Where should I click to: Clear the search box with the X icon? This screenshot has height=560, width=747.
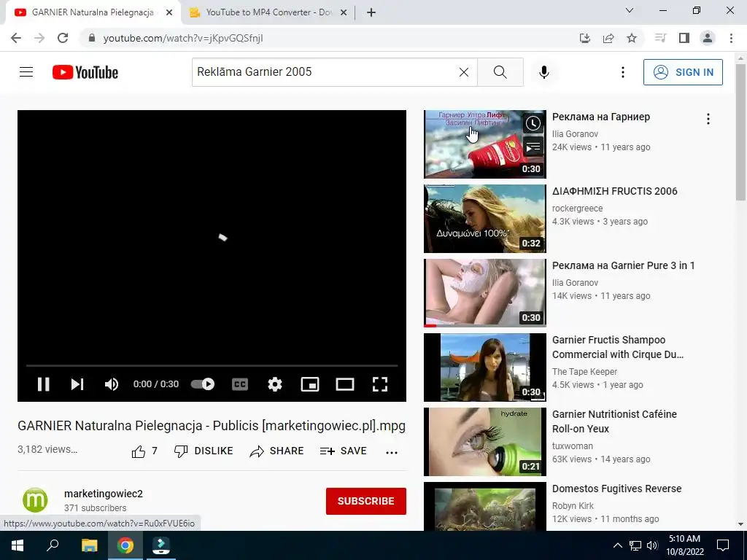(463, 72)
